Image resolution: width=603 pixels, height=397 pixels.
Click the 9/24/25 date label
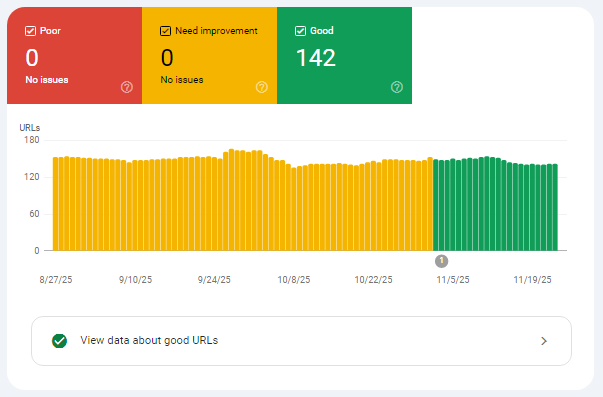[214, 280]
